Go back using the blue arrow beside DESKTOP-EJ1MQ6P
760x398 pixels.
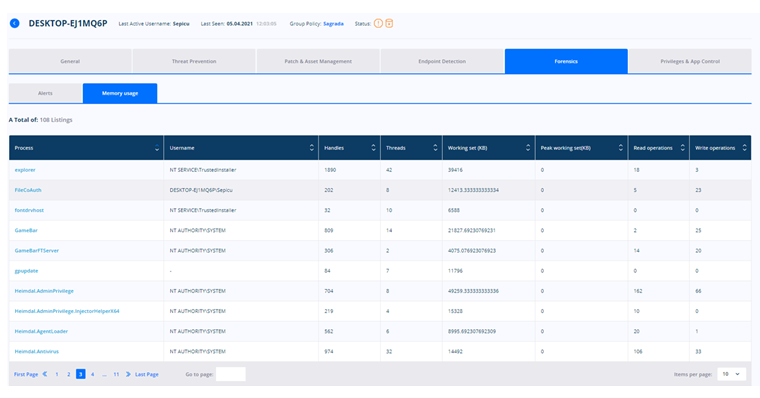(15, 23)
